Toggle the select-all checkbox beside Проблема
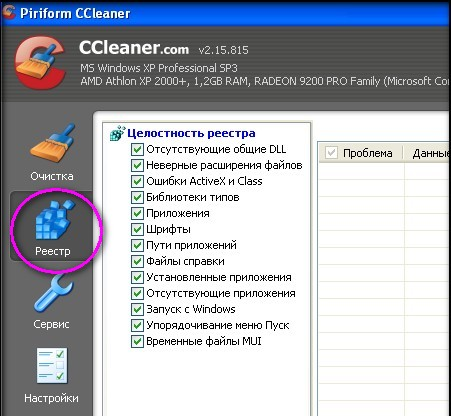 tap(331, 153)
